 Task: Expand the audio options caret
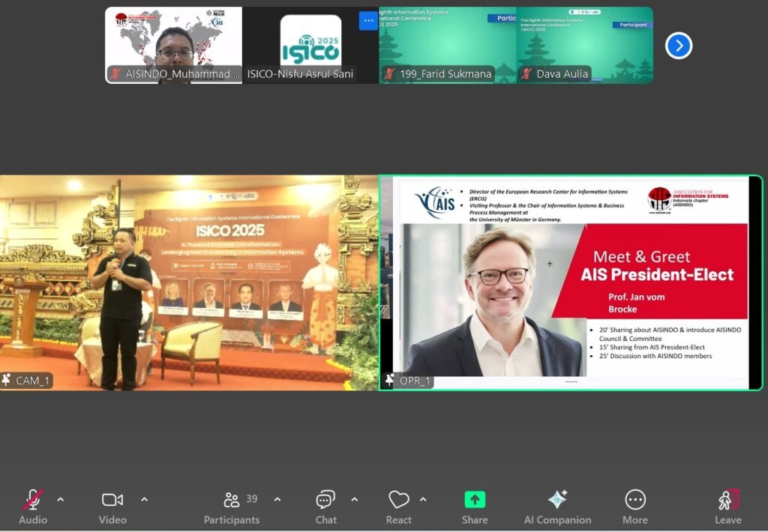[x=60, y=500]
